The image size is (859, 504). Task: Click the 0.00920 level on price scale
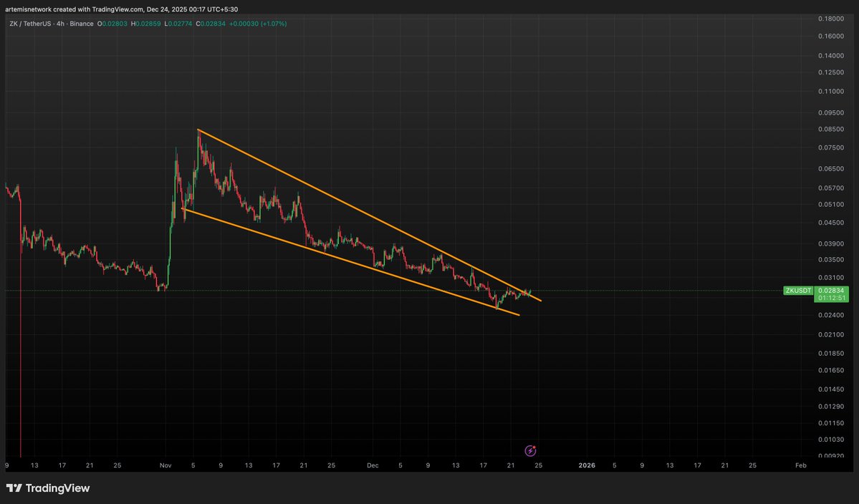click(x=832, y=455)
